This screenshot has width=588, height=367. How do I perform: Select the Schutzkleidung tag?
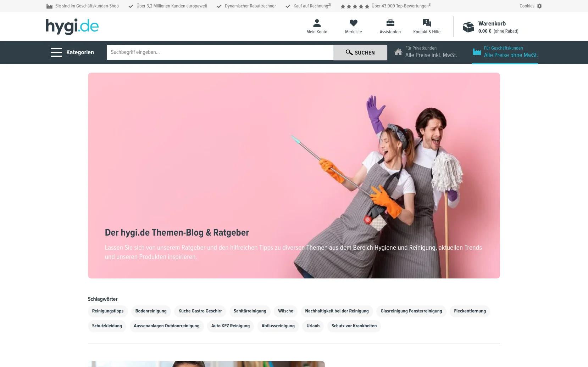pos(107,326)
